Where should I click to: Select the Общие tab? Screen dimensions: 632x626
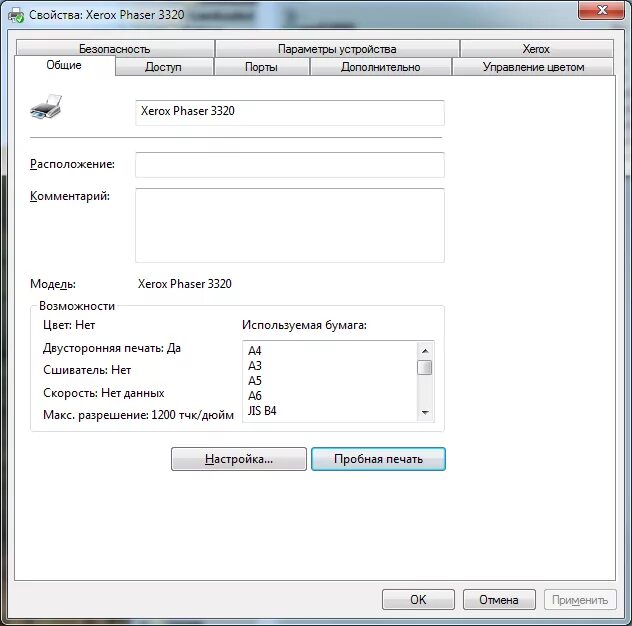(x=64, y=65)
